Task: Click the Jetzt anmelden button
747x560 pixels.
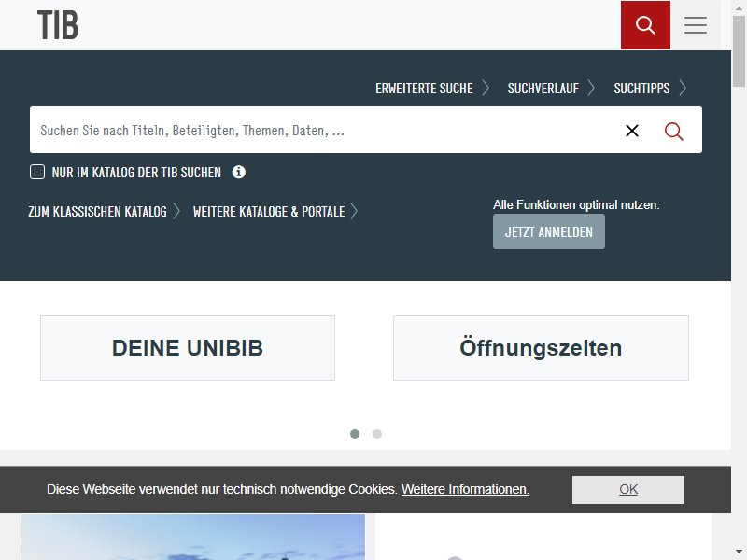Action: [549, 231]
